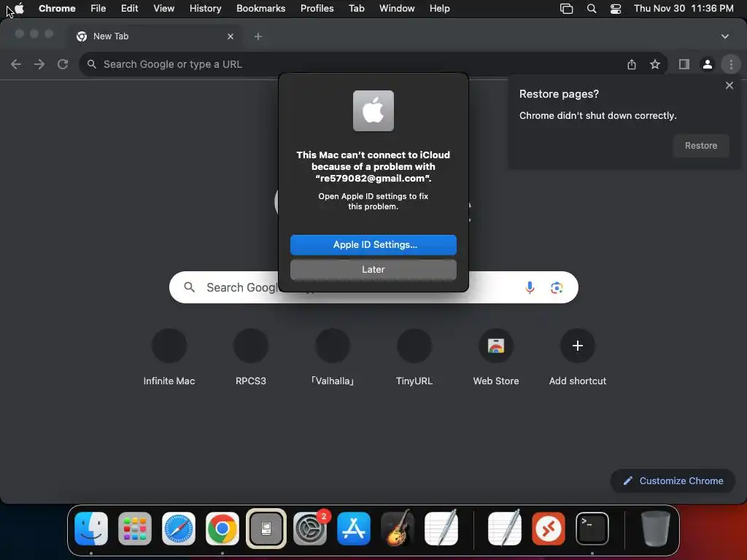Close the Restore pages bubble

[729, 86]
